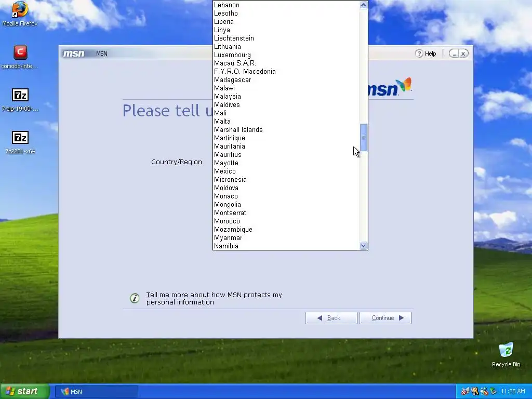Select Mexico as country

pos(286,171)
